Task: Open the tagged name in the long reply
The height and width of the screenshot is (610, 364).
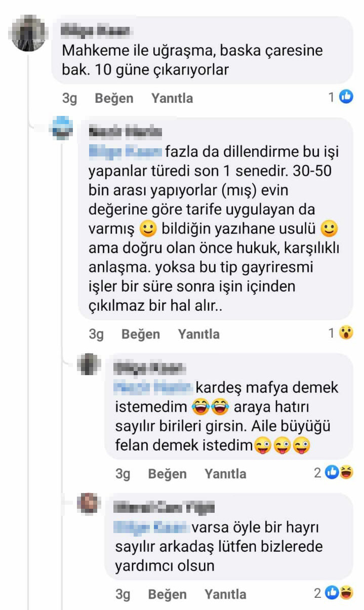Action: [126, 151]
